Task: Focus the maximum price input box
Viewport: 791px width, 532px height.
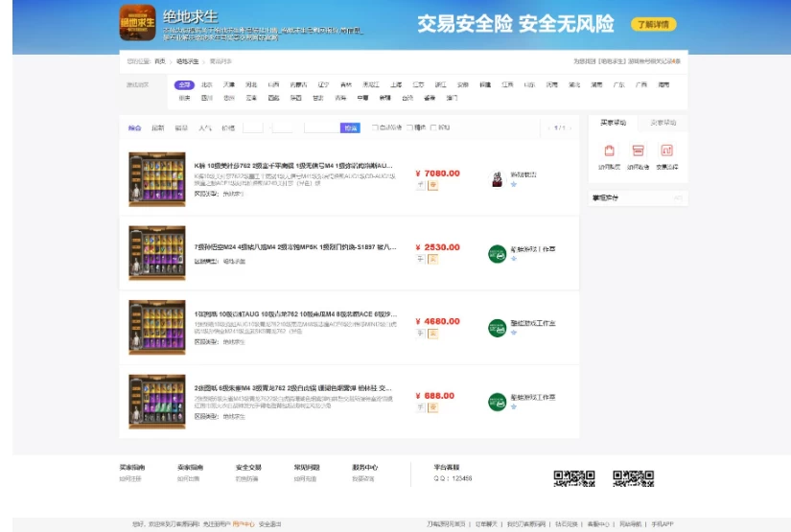Action: (283, 127)
